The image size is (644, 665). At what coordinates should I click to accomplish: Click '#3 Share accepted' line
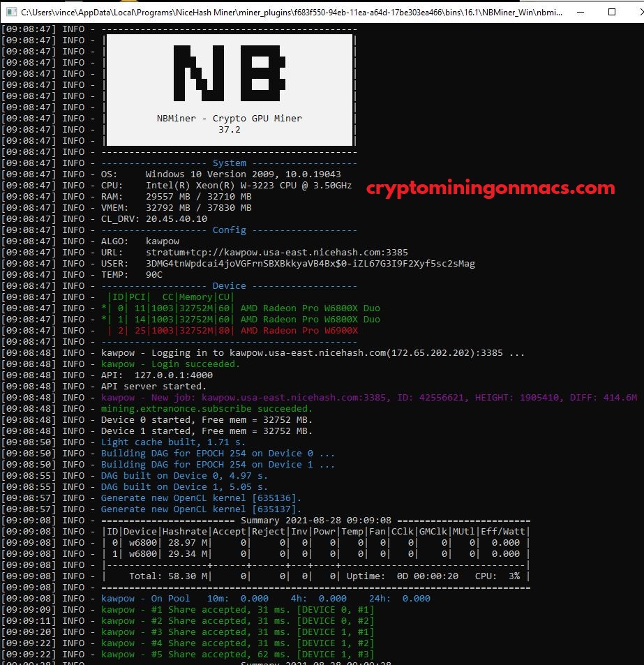tap(237, 632)
